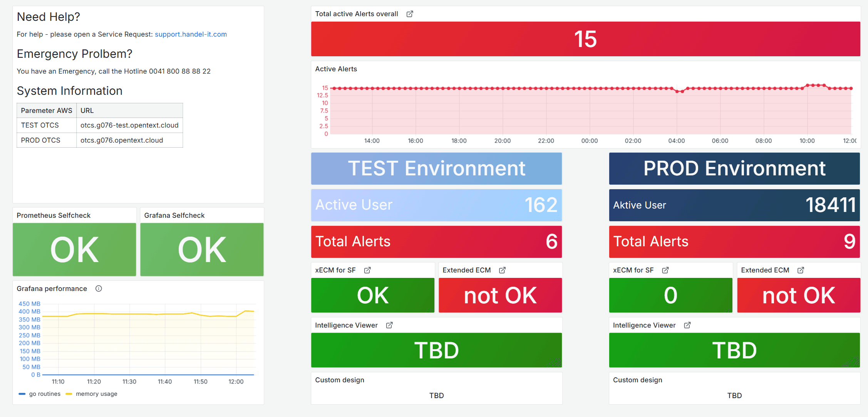
Task: Click the 04:00 label on Active Alerts axis
Action: pos(677,141)
